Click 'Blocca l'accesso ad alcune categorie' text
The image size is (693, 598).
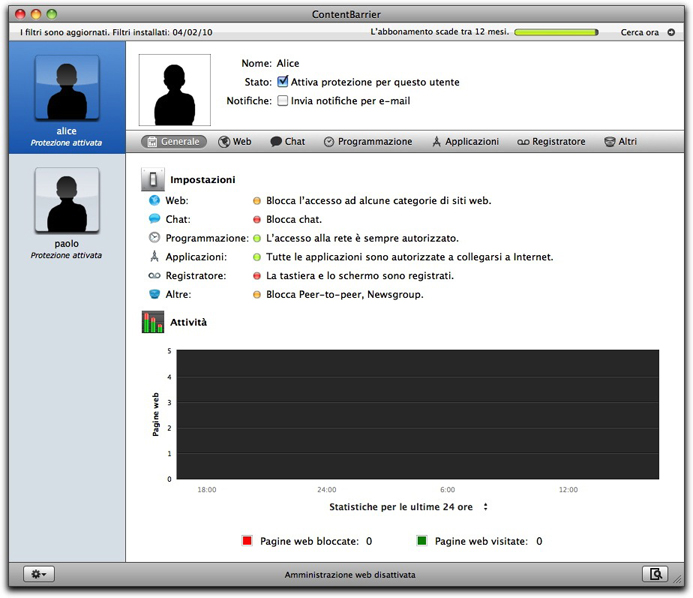[379, 201]
